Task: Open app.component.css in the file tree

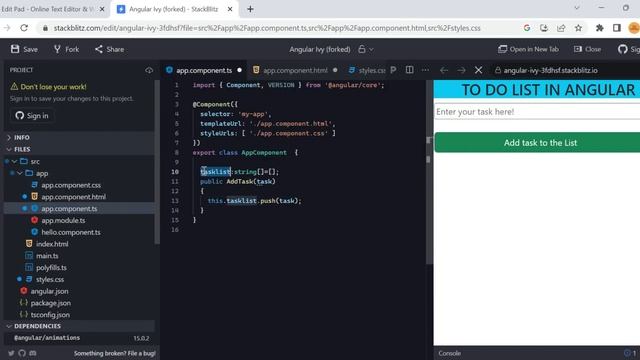Action: 71,185
